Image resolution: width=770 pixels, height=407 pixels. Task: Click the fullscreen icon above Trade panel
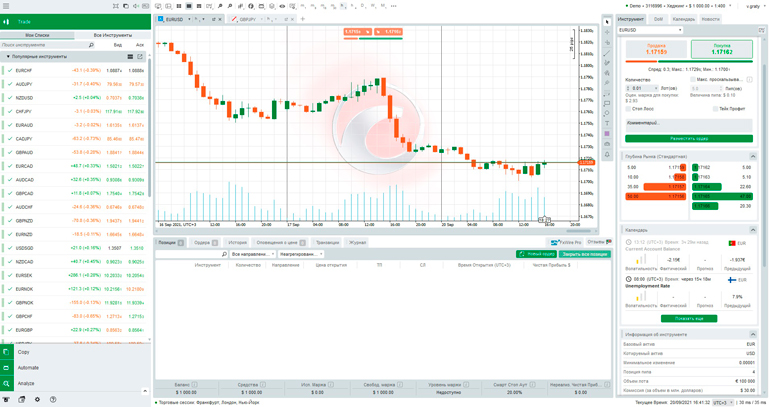(115, 6)
